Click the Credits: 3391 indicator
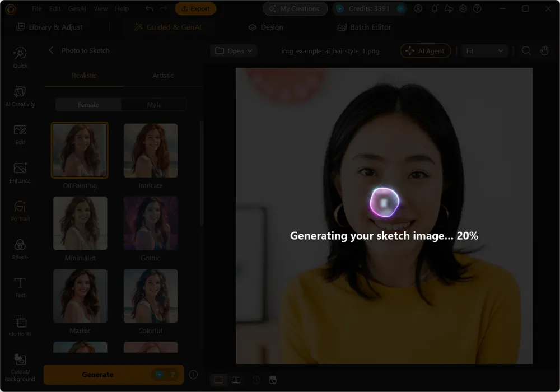This screenshot has width=560, height=392. [x=370, y=8]
